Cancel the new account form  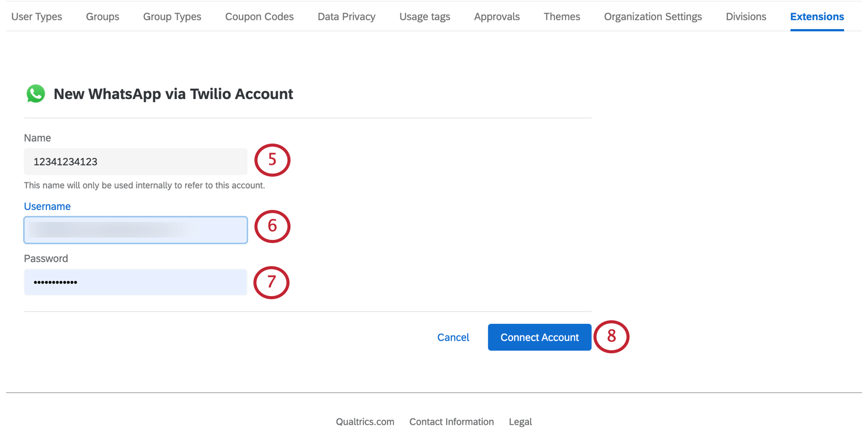pyautogui.click(x=453, y=337)
